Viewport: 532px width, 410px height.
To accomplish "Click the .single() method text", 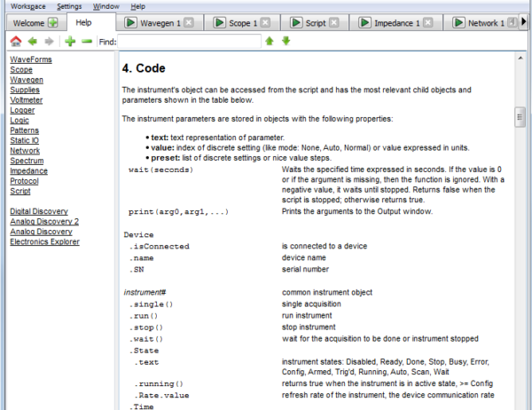I will [x=151, y=304].
